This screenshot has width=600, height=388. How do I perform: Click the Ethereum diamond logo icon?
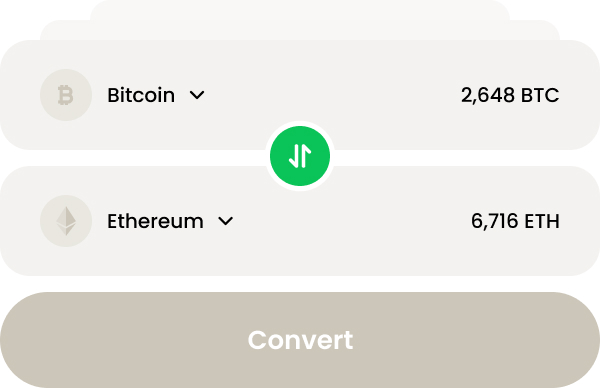(66, 221)
